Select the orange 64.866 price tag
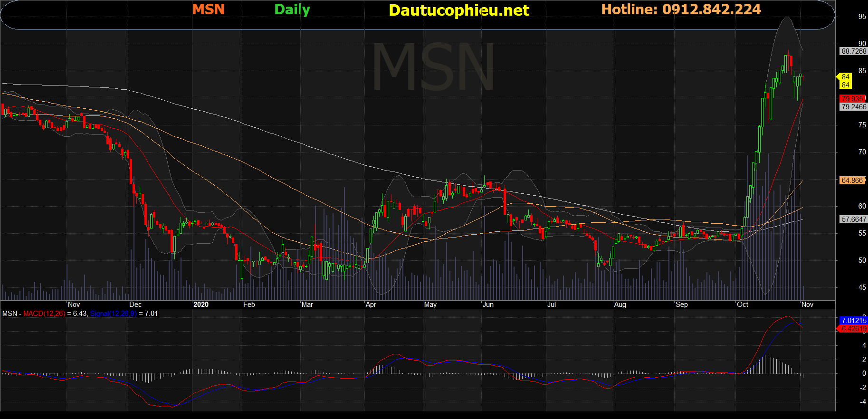This screenshot has height=419, width=868. (x=852, y=181)
